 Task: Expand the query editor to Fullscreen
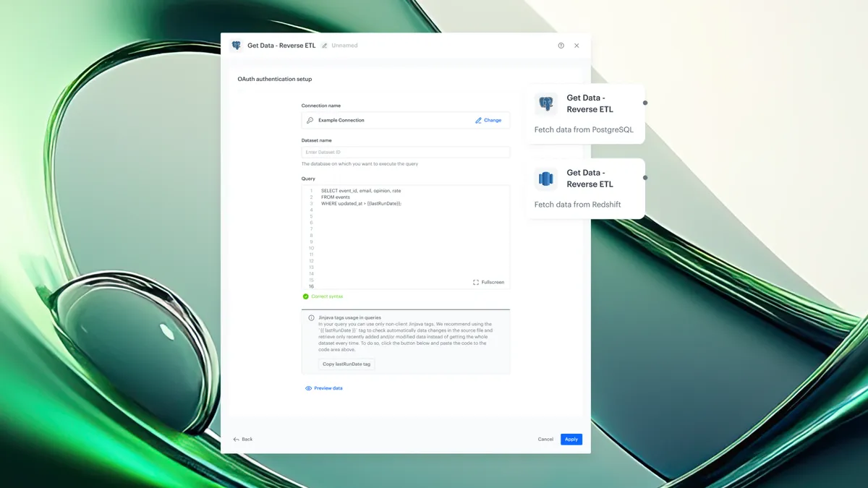point(488,282)
